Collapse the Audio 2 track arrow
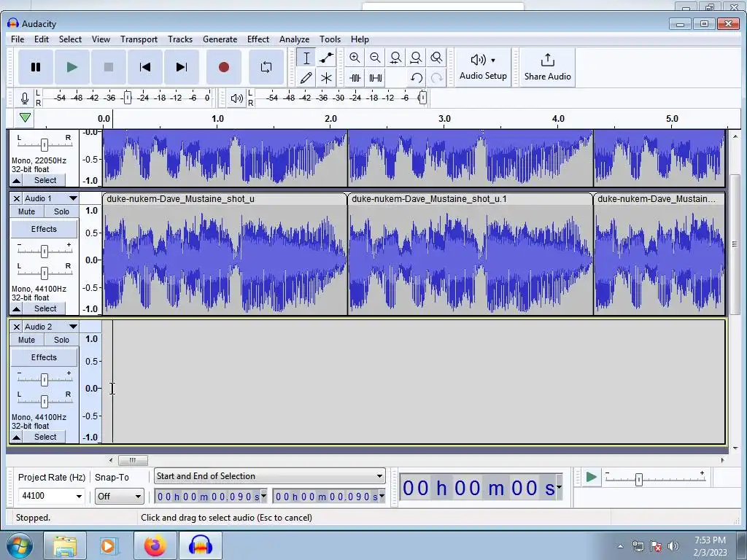This screenshot has height=560, width=747. [x=16, y=437]
